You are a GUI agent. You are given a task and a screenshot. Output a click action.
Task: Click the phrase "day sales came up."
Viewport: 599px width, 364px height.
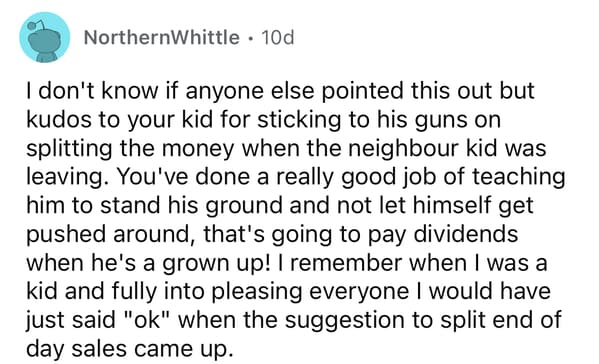tap(130, 349)
